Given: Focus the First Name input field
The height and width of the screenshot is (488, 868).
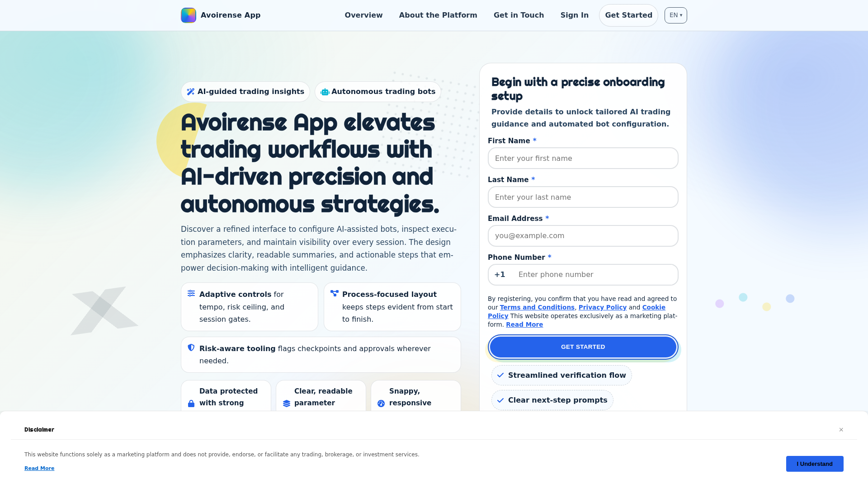Looking at the screenshot, I should pos(583,158).
